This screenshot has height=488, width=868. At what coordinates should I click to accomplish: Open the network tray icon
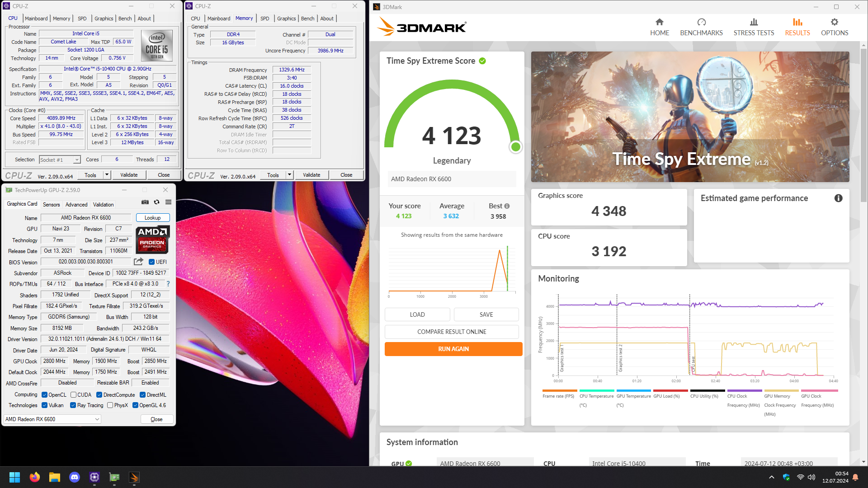pos(800,477)
